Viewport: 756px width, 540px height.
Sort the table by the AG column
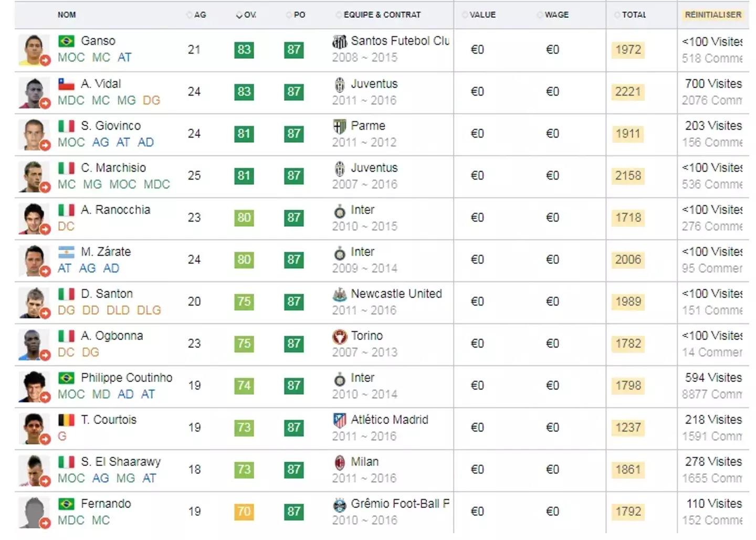click(x=199, y=15)
